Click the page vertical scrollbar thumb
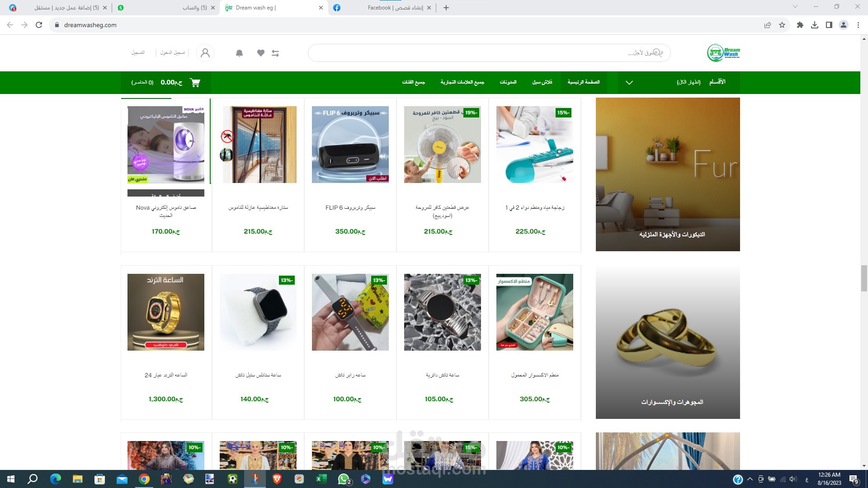The width and height of the screenshot is (868, 488). coord(864,278)
